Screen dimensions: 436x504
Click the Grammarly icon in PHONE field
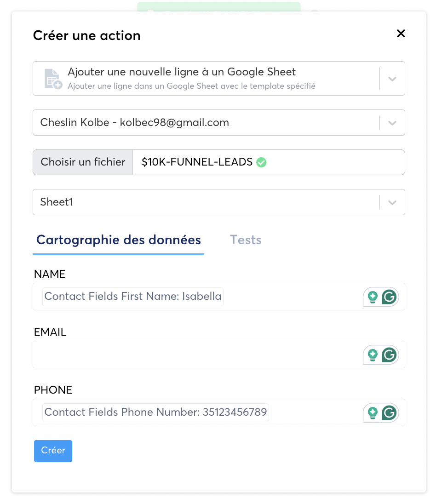(390, 413)
